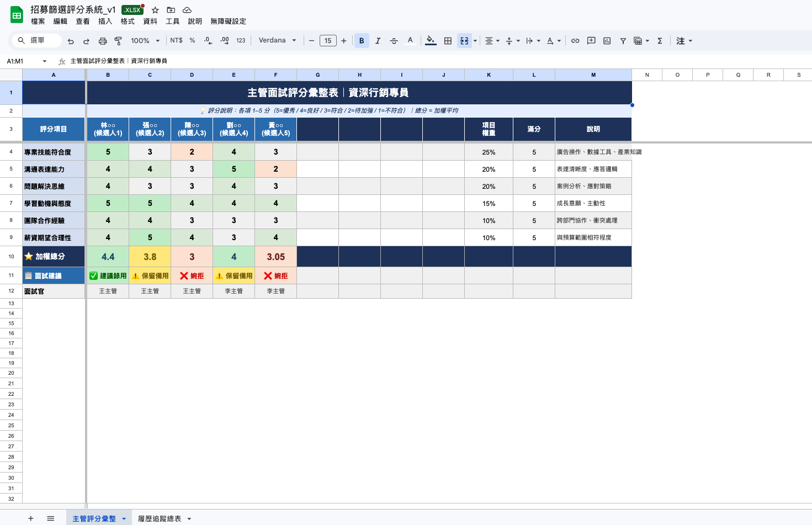Toggle merge cells button

pyautogui.click(x=464, y=41)
